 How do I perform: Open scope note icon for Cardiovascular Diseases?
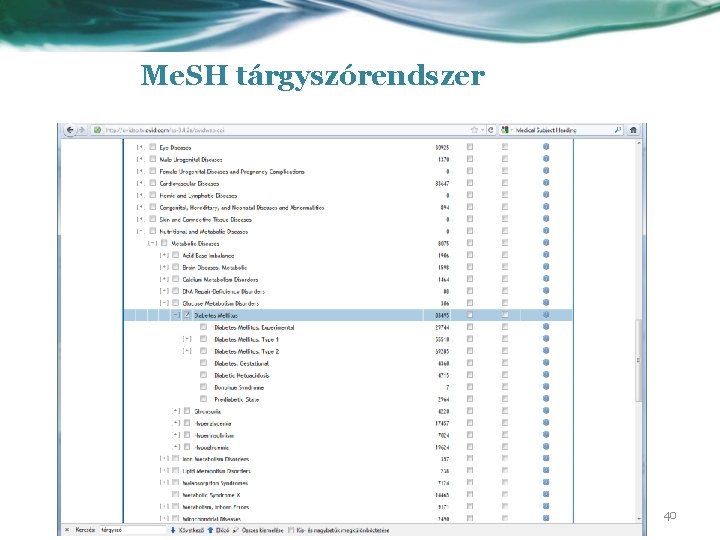546,182
